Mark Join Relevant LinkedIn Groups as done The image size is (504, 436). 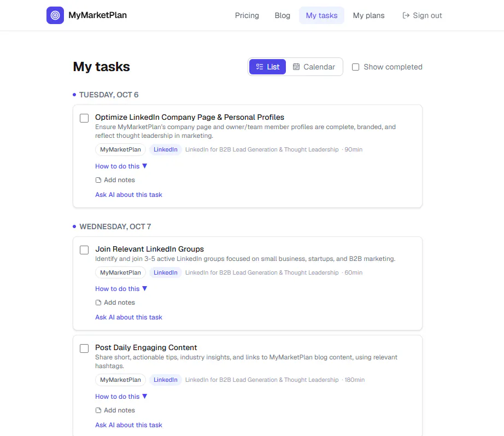pyautogui.click(x=84, y=250)
